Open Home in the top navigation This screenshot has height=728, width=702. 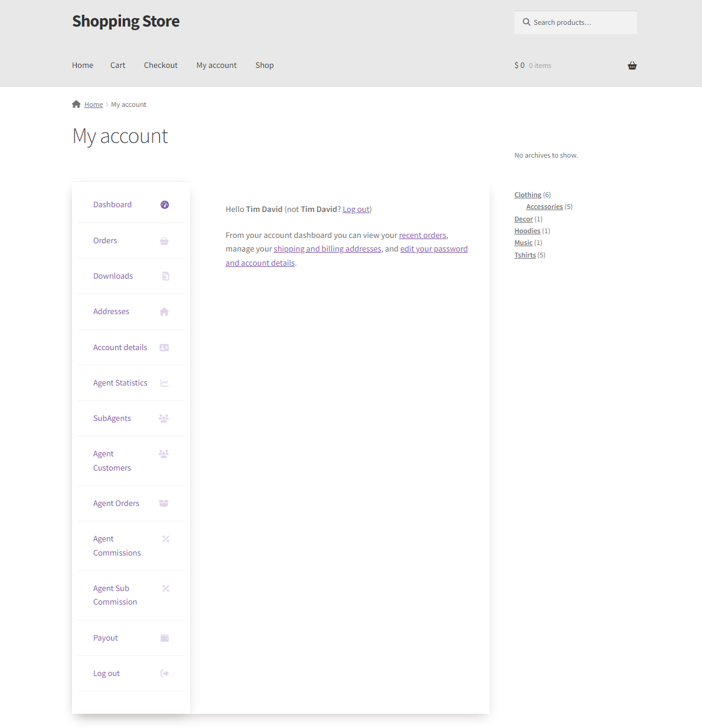(83, 66)
